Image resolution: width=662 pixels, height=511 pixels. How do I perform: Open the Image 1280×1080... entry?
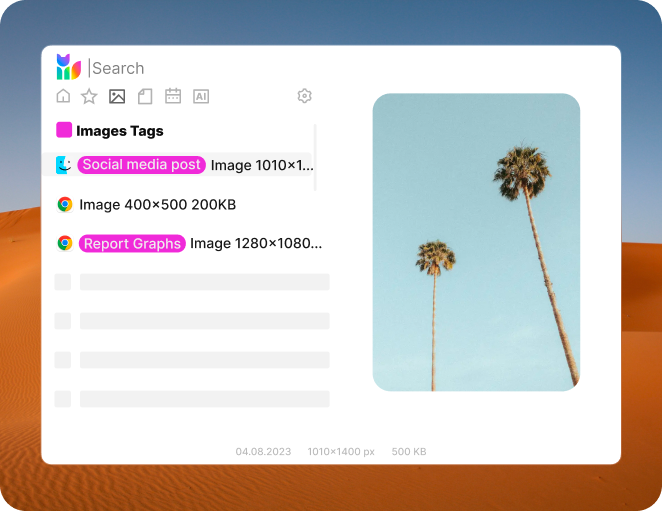[256, 244]
